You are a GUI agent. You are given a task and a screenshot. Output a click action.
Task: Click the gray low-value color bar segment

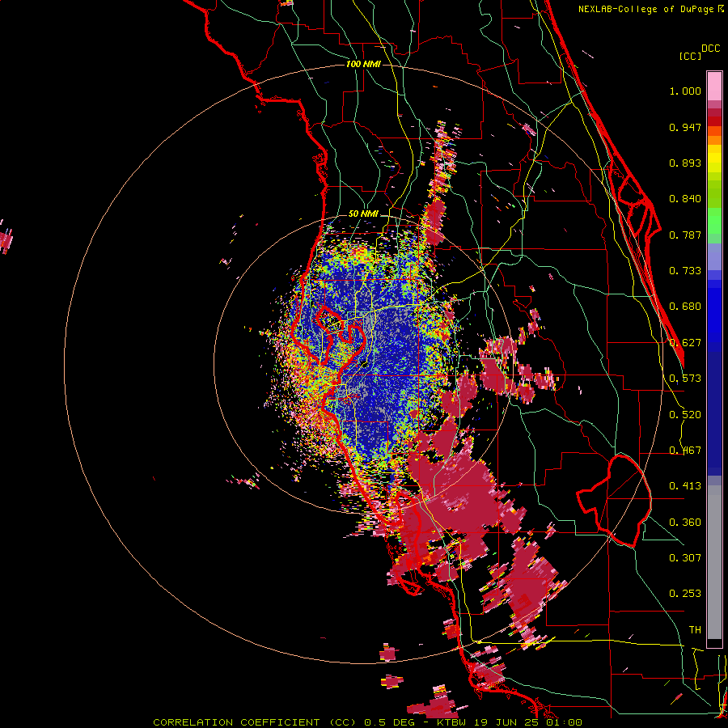pos(714,562)
